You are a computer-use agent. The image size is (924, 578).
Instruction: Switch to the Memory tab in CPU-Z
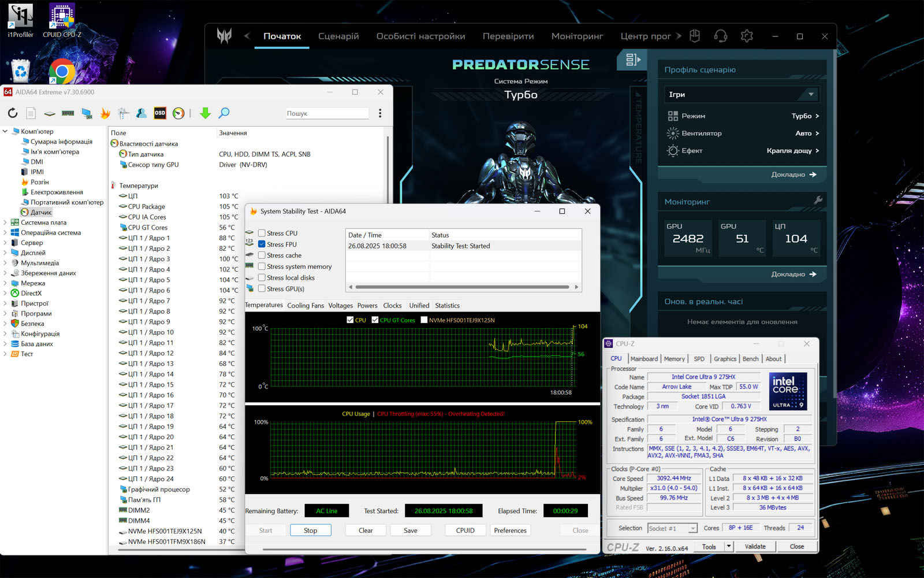click(674, 359)
